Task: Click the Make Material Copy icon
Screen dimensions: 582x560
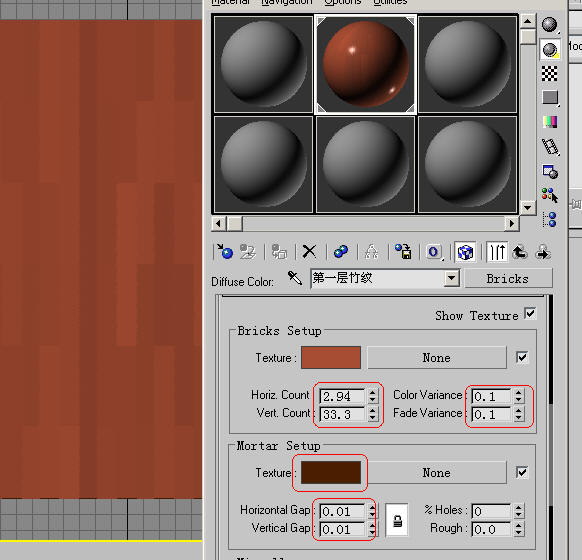Action: click(340, 252)
